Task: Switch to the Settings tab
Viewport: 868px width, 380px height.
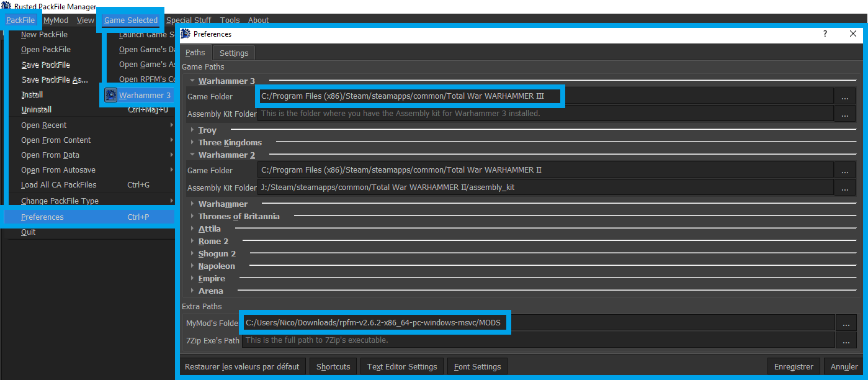Action: click(234, 53)
